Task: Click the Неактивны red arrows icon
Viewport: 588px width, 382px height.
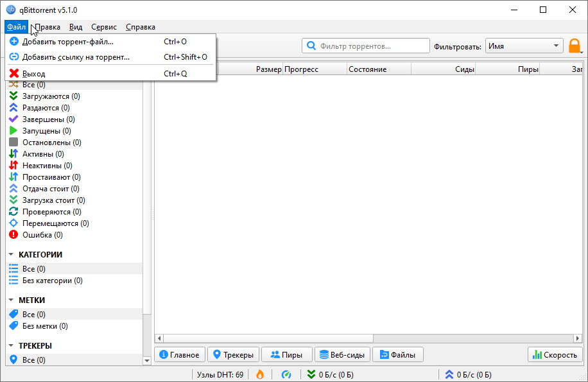Action: tap(13, 166)
